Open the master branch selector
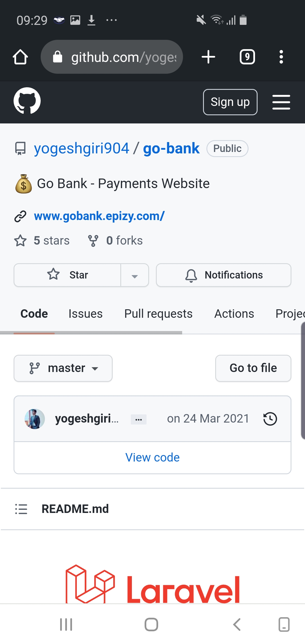This screenshot has height=644, width=305. (x=63, y=368)
